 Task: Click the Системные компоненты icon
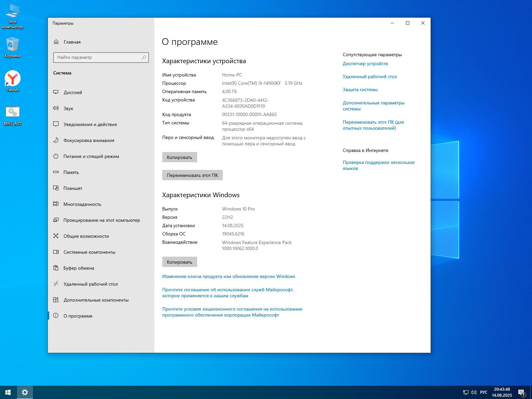tap(56, 252)
